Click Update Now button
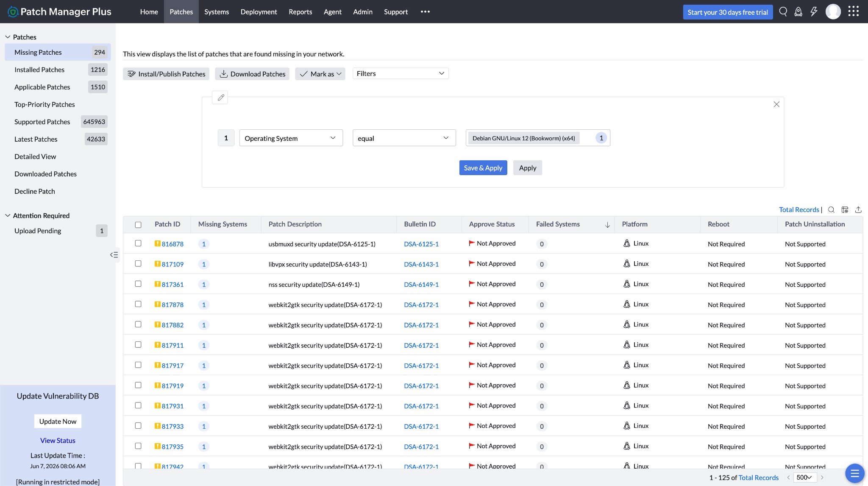This screenshot has width=868, height=486. tap(58, 421)
